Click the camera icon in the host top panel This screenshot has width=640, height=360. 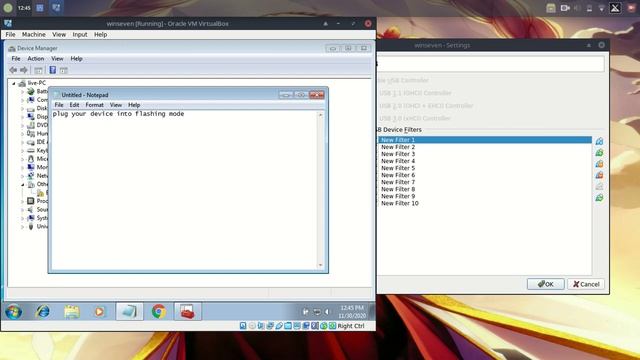point(565,8)
